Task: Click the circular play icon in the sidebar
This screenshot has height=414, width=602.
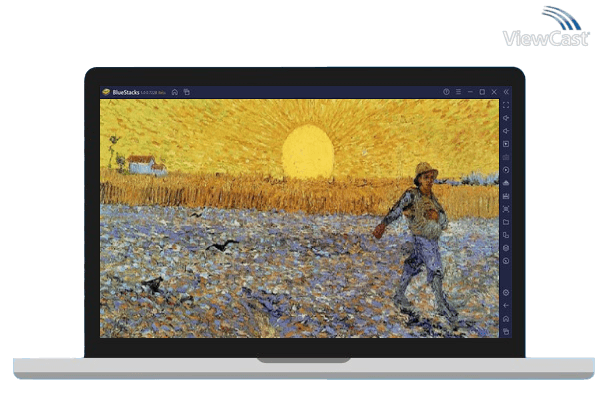Action: click(x=506, y=170)
